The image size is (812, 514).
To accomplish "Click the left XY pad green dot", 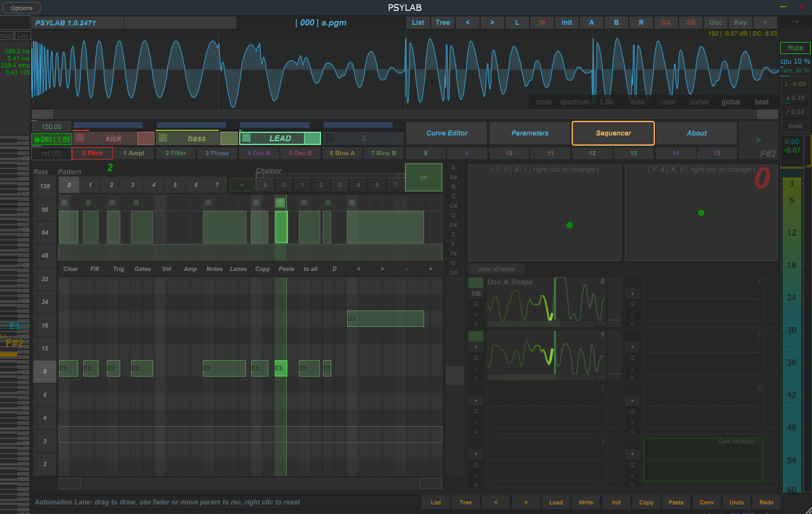I will (x=570, y=225).
